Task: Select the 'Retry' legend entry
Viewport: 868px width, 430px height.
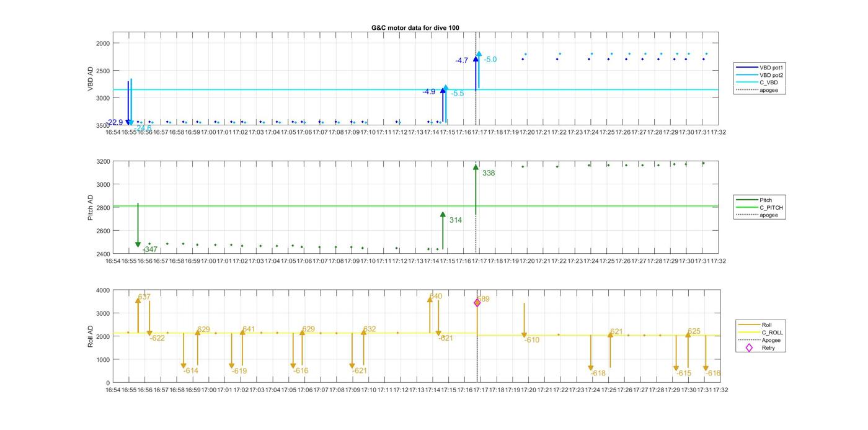Action: coord(760,348)
